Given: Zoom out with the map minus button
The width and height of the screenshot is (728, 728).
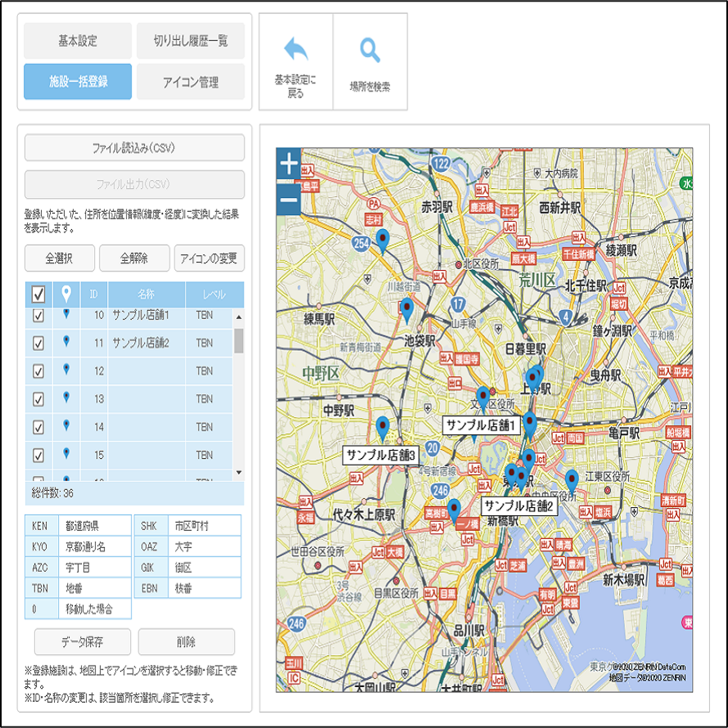Looking at the screenshot, I should point(289,199).
